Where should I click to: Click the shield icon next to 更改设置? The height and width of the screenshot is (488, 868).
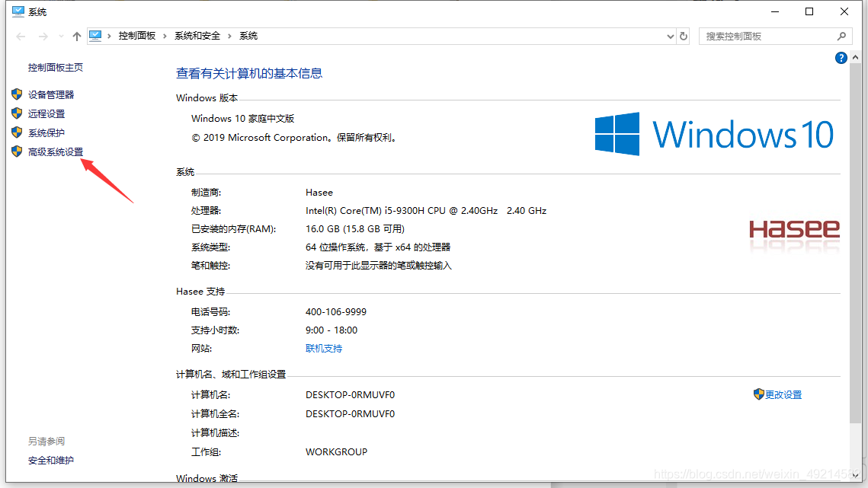758,394
